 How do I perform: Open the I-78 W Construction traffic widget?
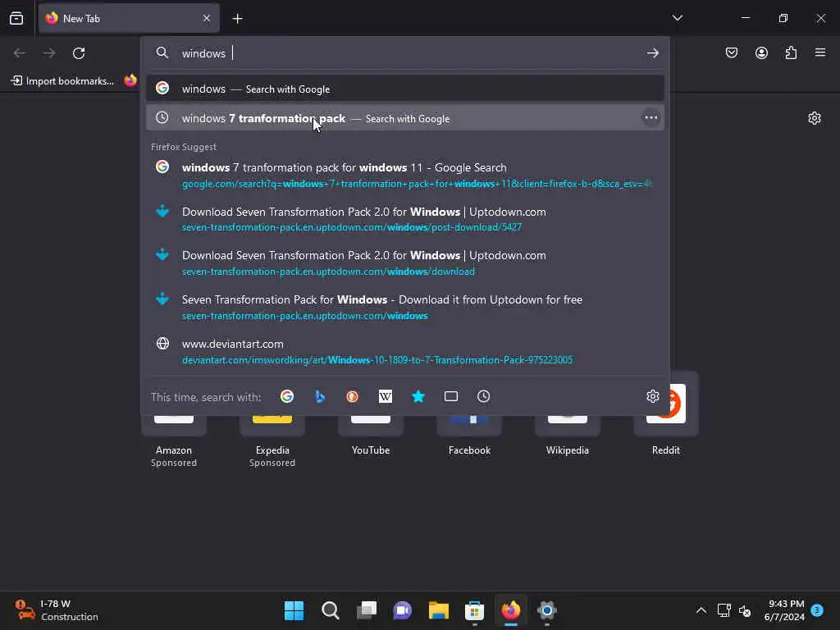(x=57, y=610)
